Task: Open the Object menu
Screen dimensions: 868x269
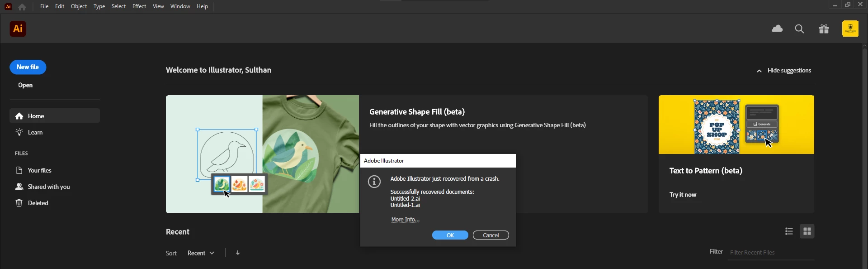Action: 79,6
